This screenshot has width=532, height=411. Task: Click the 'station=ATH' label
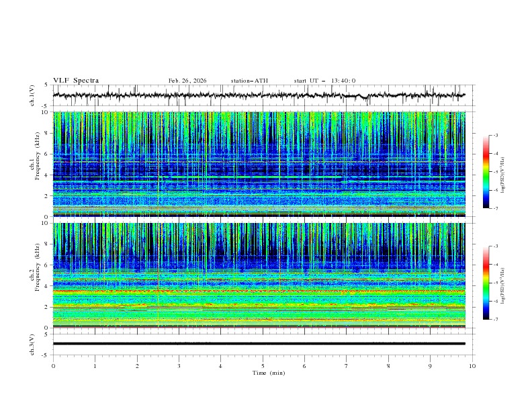(x=249, y=81)
